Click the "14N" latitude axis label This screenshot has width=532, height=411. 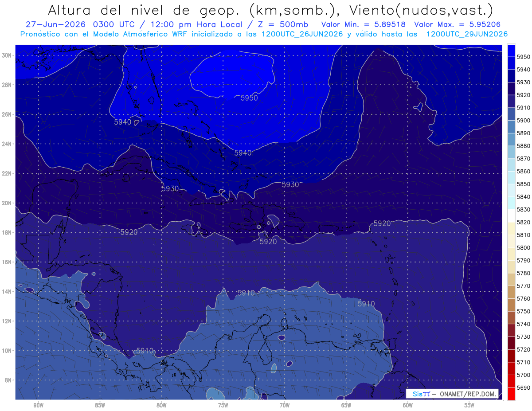point(8,292)
